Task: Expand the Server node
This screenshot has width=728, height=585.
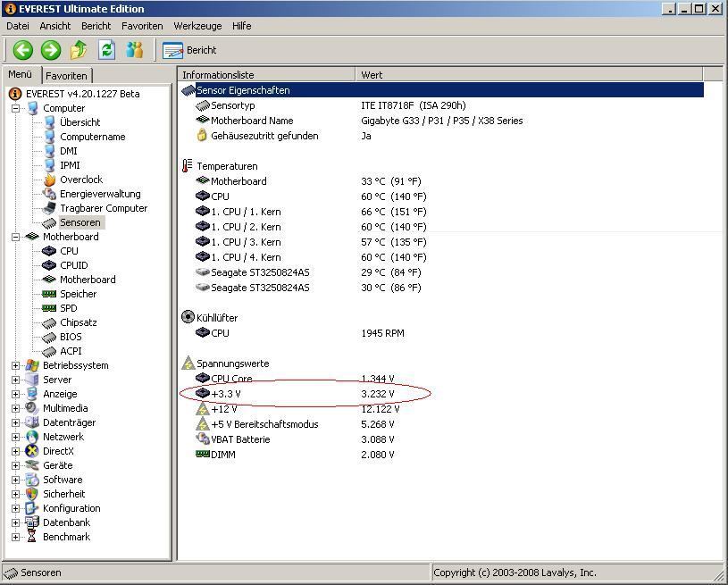Action: point(16,380)
